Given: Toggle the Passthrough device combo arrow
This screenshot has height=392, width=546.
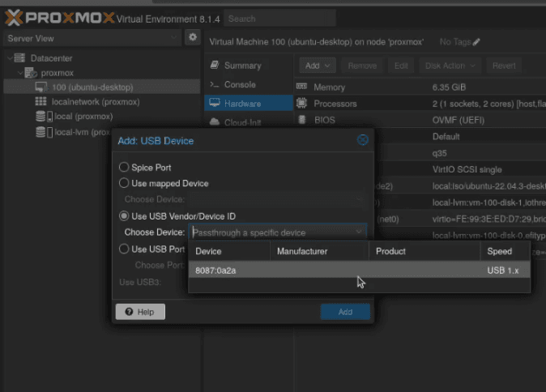Looking at the screenshot, I should click(x=359, y=232).
